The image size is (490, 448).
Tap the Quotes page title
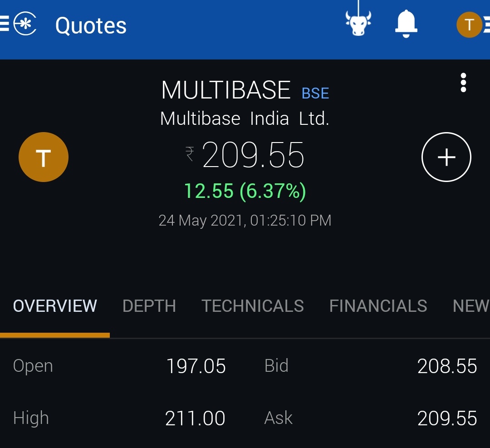(x=91, y=25)
